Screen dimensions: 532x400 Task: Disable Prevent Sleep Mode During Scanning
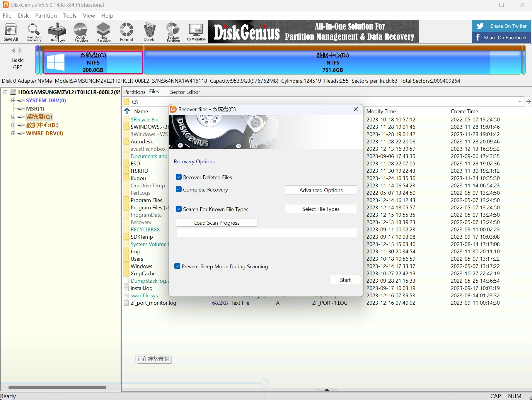(177, 266)
